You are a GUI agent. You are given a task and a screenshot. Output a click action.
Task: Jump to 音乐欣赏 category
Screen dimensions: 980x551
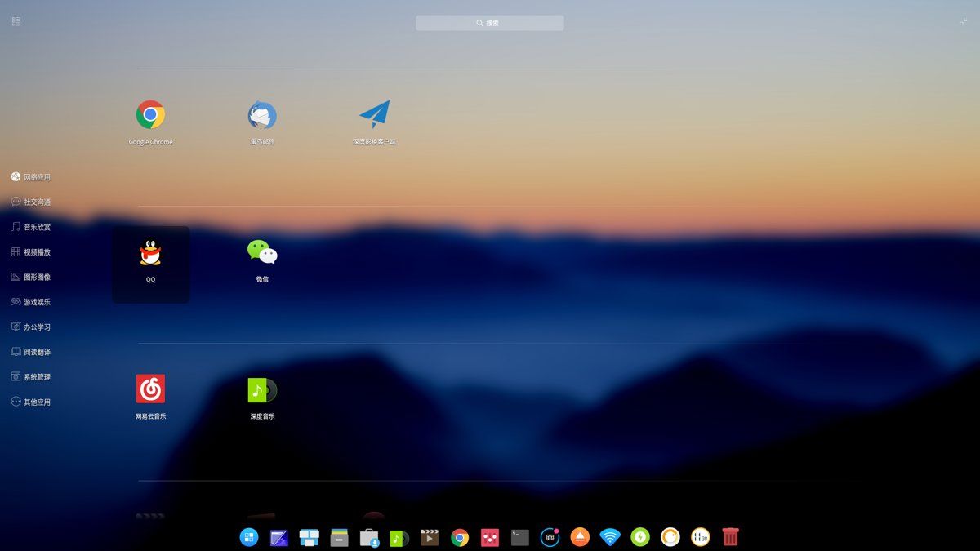[31, 227]
